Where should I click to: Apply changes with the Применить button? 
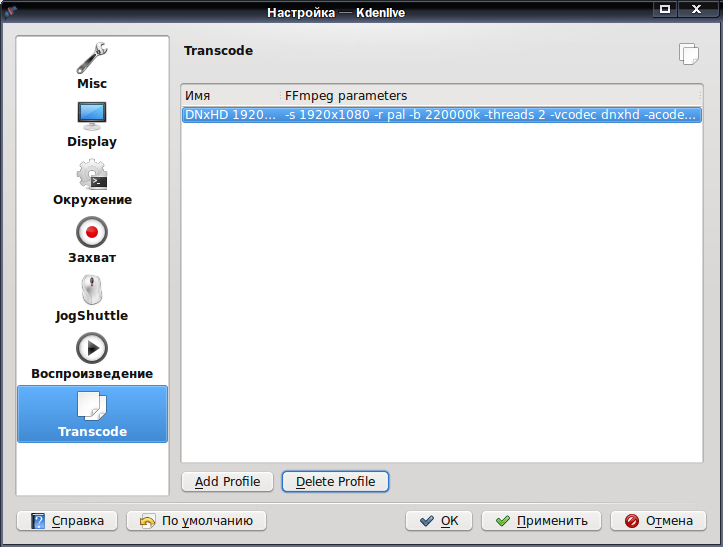[x=541, y=521]
